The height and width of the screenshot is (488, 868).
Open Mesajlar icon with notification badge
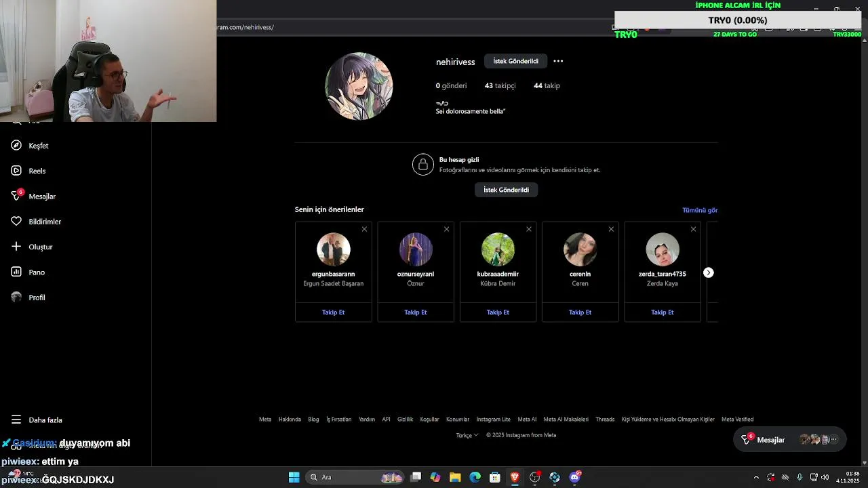pos(17,195)
